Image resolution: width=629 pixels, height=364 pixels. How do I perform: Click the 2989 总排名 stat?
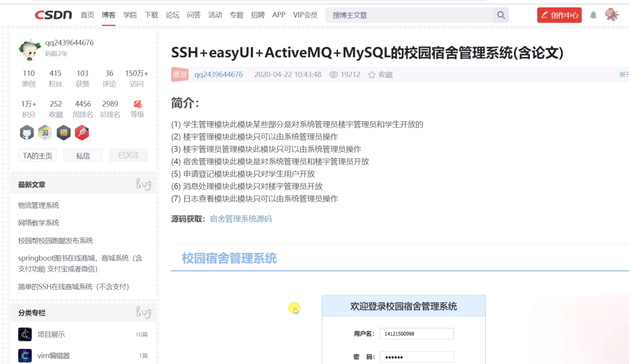(110, 109)
